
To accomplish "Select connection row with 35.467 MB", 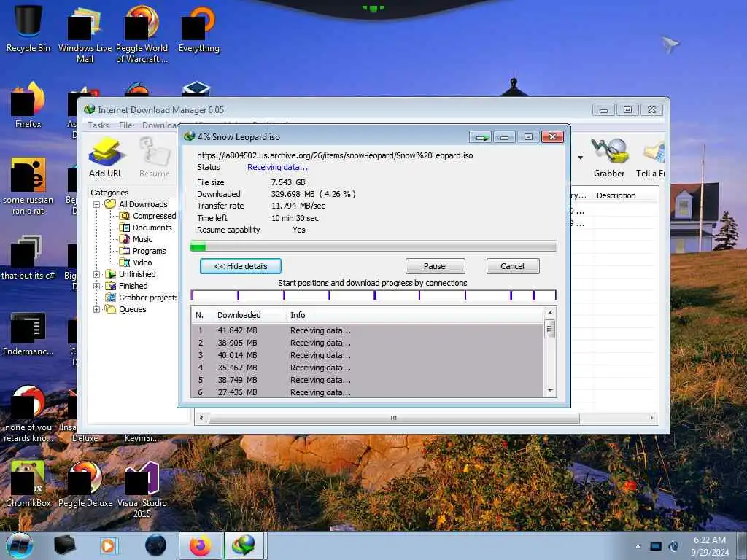I will [x=368, y=367].
